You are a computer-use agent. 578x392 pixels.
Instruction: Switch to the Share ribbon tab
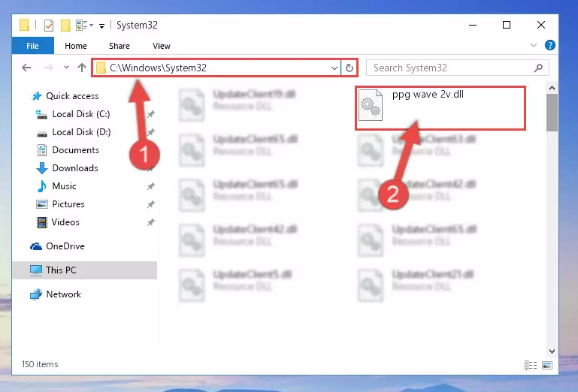(x=119, y=46)
